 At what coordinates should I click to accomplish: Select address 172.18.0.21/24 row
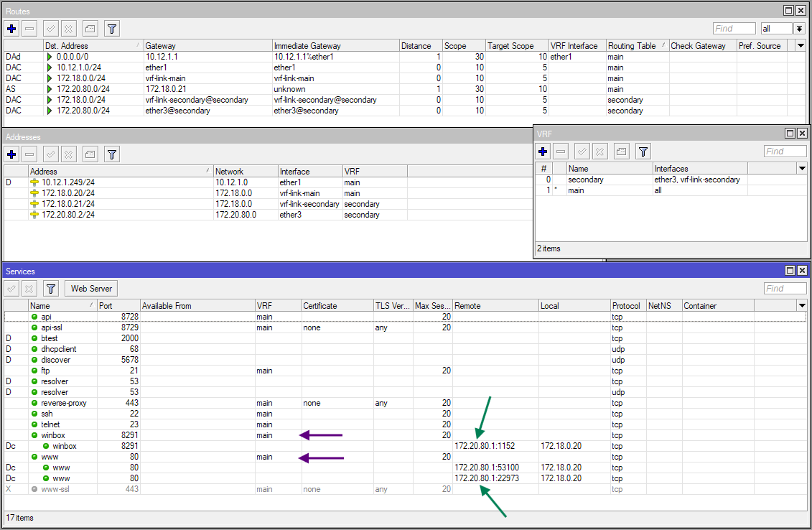coord(269,204)
